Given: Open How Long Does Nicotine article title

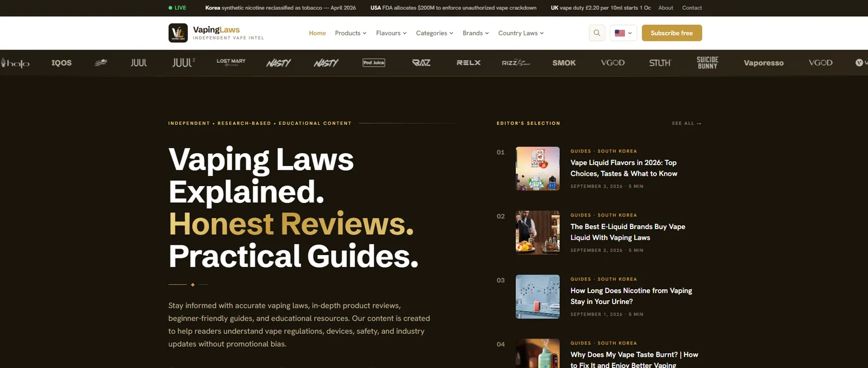Looking at the screenshot, I should [x=631, y=296].
